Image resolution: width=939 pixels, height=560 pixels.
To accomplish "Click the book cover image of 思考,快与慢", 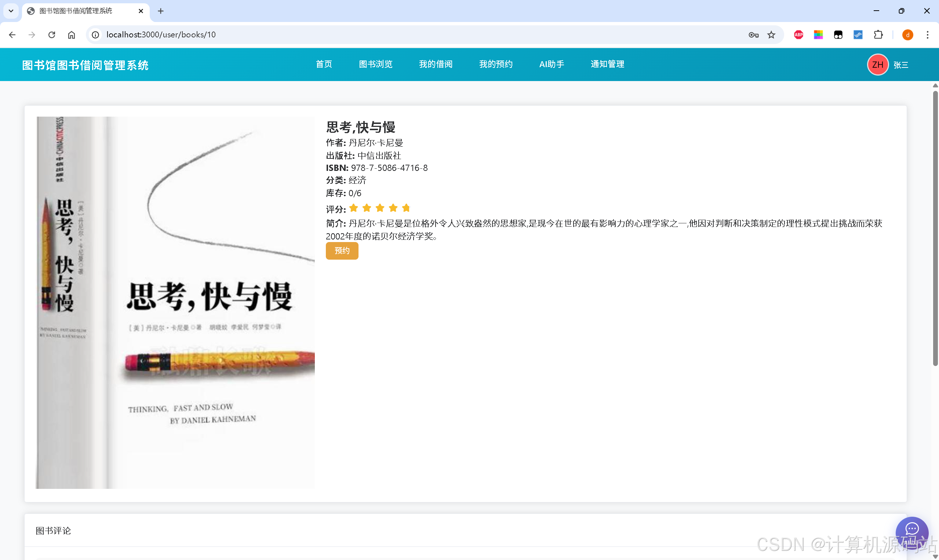I will (175, 302).
